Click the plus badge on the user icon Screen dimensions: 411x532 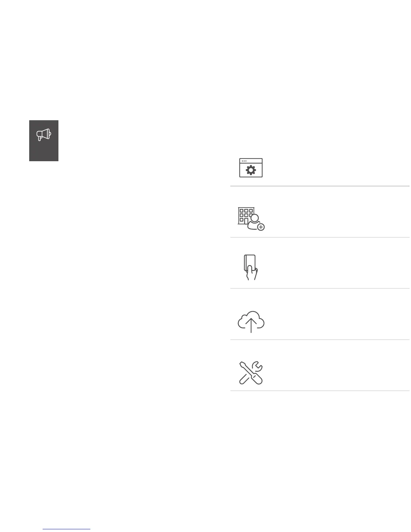[261, 227]
